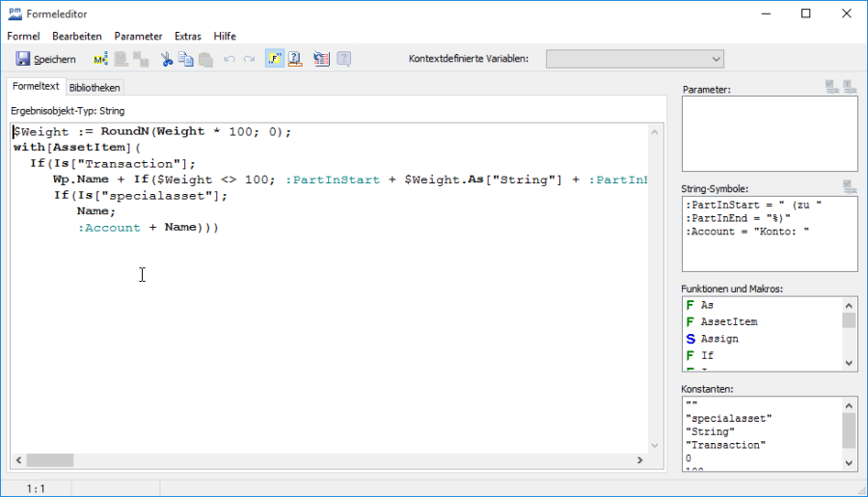Select AssetItem in functions list
This screenshot has height=497, width=868.
(x=728, y=321)
